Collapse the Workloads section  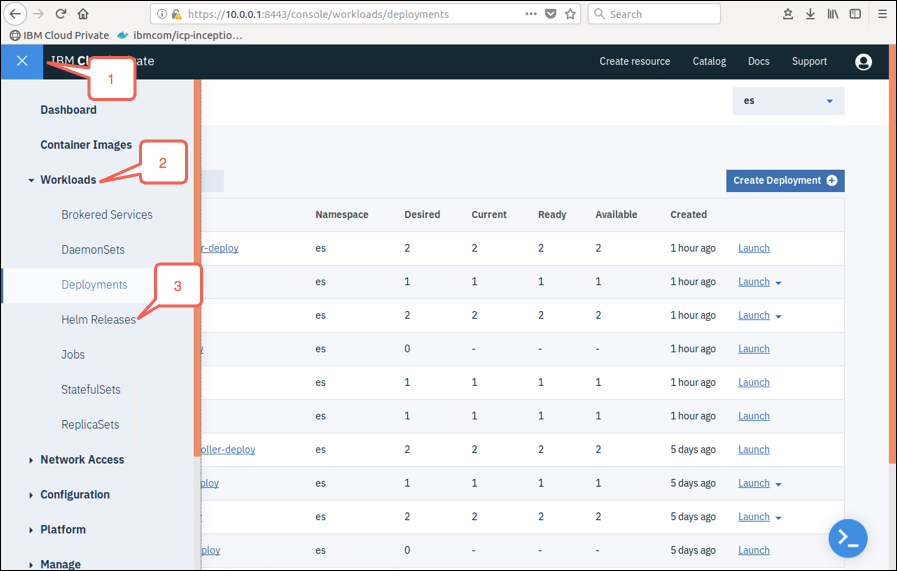coord(31,180)
